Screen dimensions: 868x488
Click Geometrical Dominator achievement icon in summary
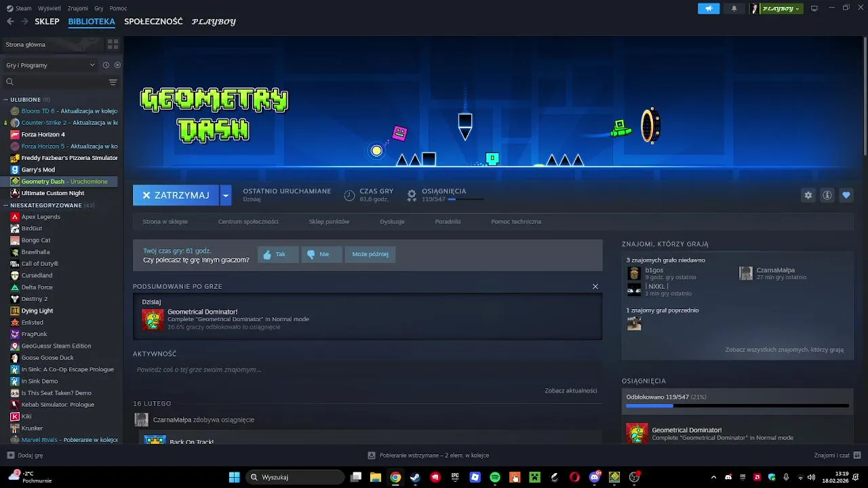[153, 319]
